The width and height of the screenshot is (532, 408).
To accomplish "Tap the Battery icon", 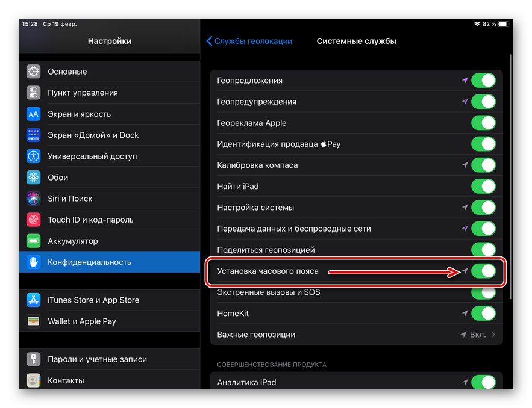I will pos(34,241).
